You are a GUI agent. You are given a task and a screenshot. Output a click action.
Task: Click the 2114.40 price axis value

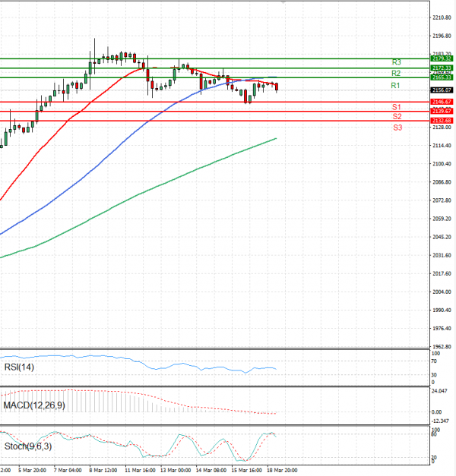[x=442, y=146]
